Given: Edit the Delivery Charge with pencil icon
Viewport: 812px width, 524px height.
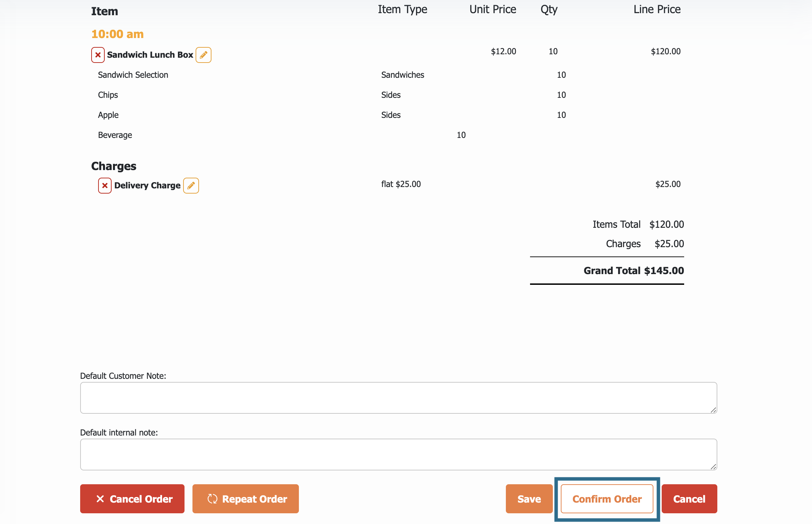Looking at the screenshot, I should [x=191, y=186].
